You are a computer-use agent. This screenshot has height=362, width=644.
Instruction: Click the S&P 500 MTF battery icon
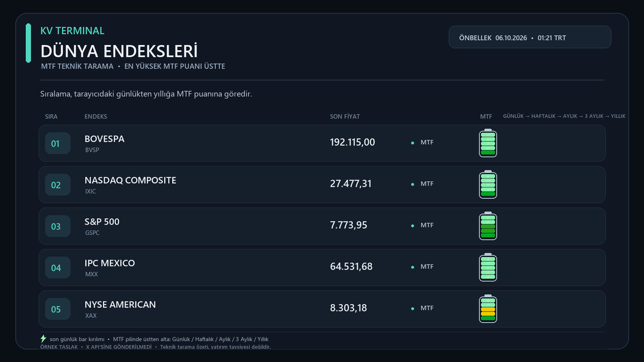pos(488,226)
